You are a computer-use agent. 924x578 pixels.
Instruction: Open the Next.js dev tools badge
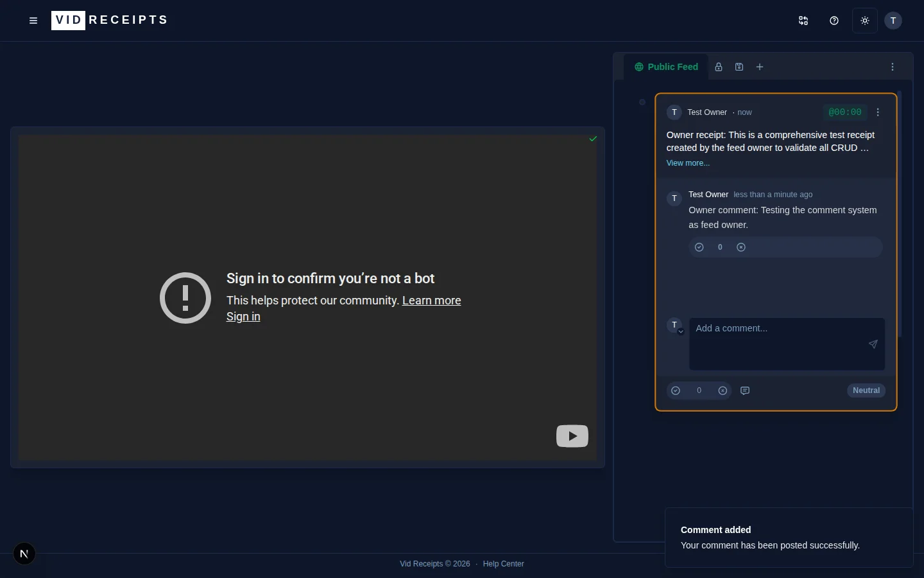coord(24,554)
